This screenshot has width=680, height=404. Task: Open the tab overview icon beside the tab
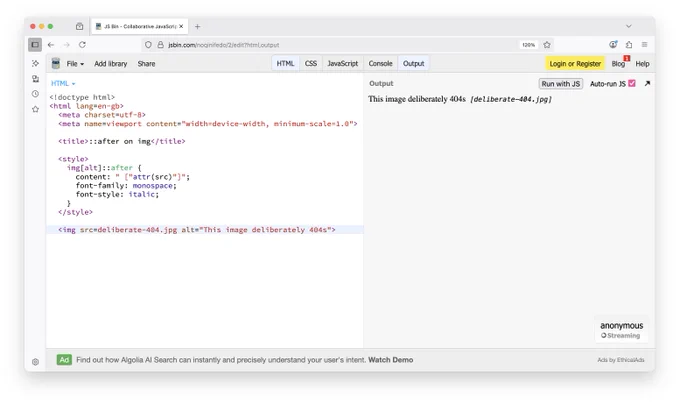(79, 26)
